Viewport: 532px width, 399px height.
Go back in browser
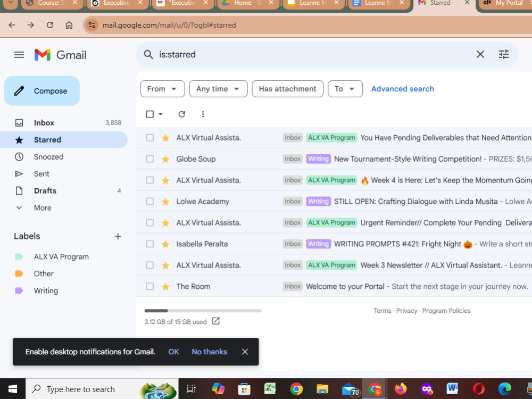[12, 25]
